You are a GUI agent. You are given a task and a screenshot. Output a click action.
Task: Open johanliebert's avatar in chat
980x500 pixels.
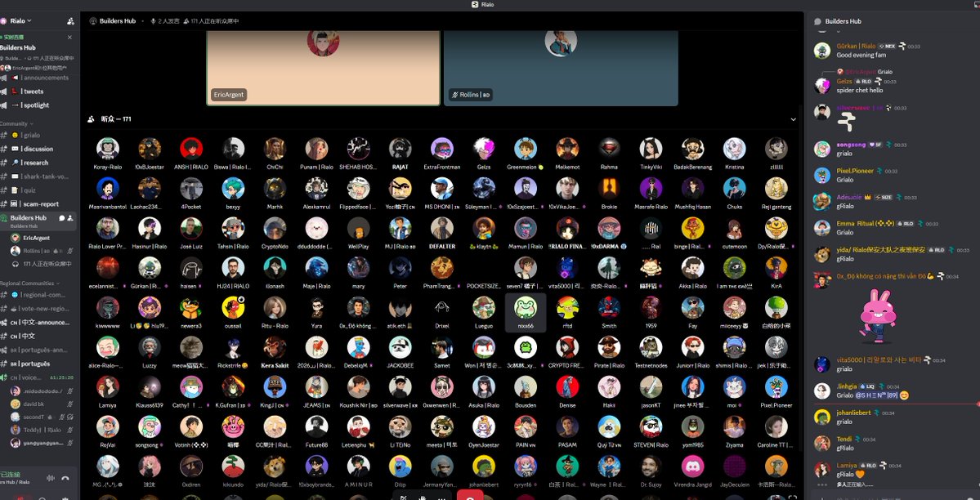click(x=822, y=416)
